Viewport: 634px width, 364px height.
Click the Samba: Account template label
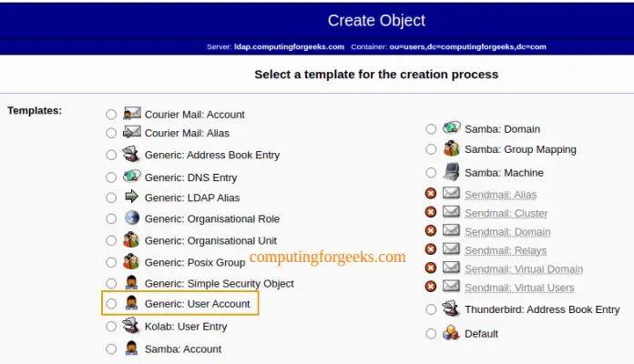182,349
